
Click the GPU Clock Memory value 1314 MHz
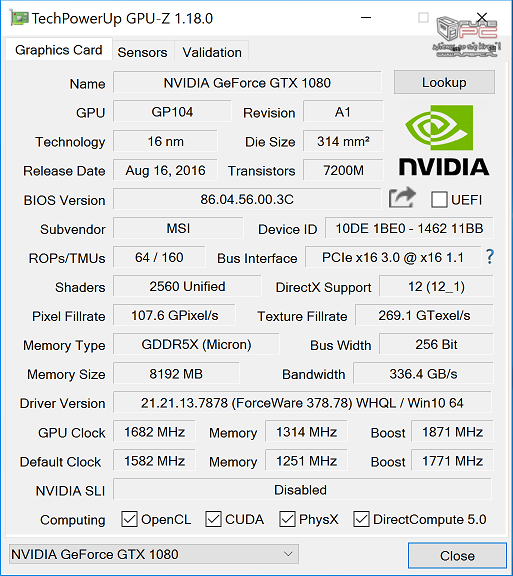[x=306, y=432]
